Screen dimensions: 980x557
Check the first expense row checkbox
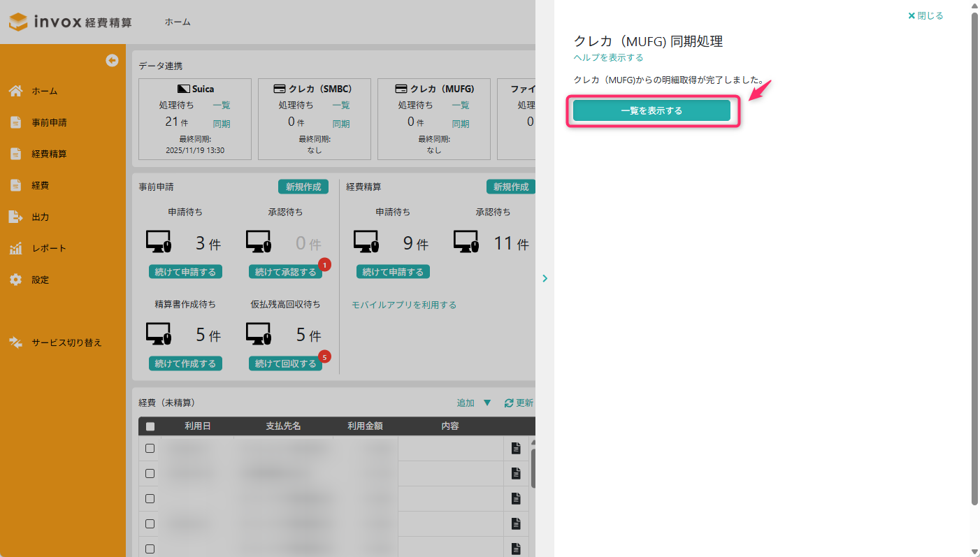click(x=150, y=449)
